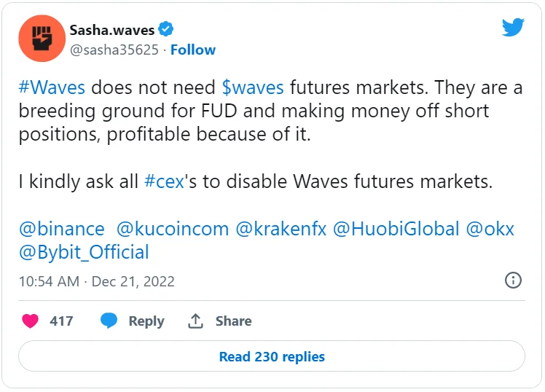Screen dimensions: 545x392
Task: Follow the sasha35625 account
Action: (193, 50)
